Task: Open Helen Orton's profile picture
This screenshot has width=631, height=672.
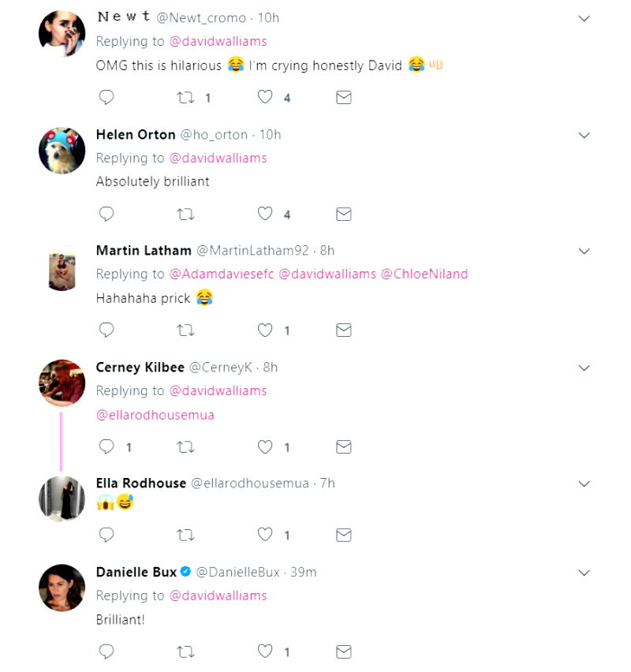Action: pos(62,150)
